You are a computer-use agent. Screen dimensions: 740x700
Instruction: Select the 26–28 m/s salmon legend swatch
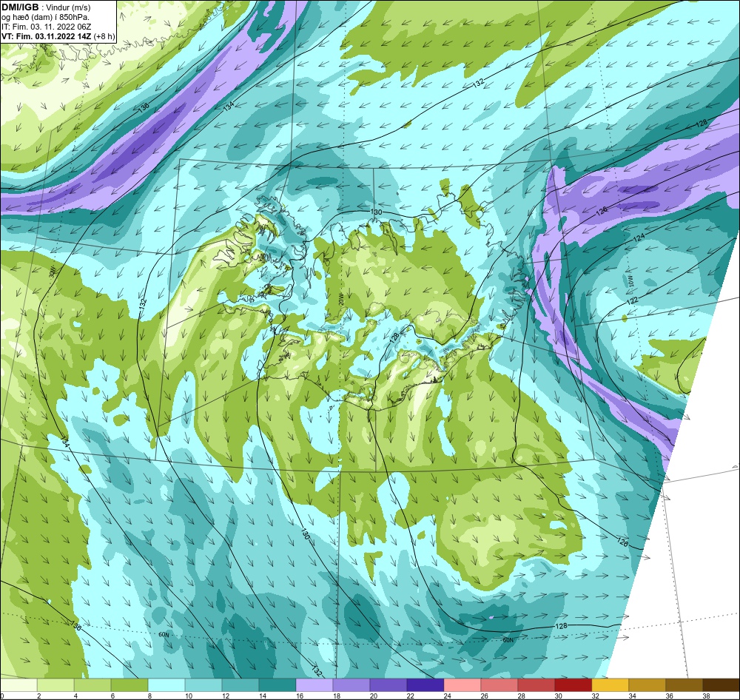499,685
